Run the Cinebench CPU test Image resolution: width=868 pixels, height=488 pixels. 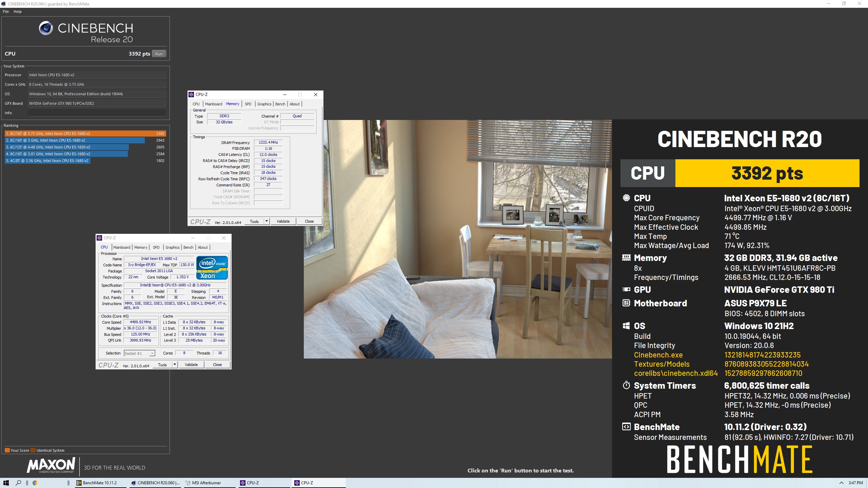pyautogui.click(x=159, y=54)
